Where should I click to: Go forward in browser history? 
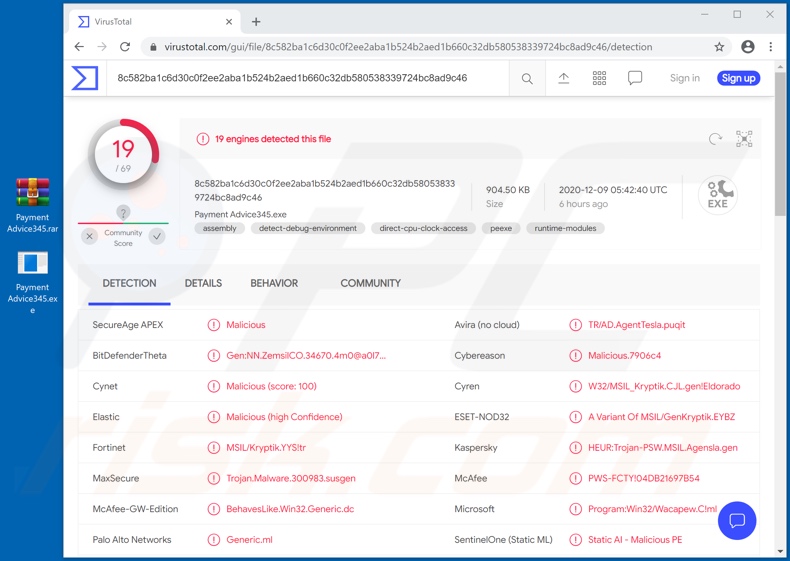(x=102, y=47)
